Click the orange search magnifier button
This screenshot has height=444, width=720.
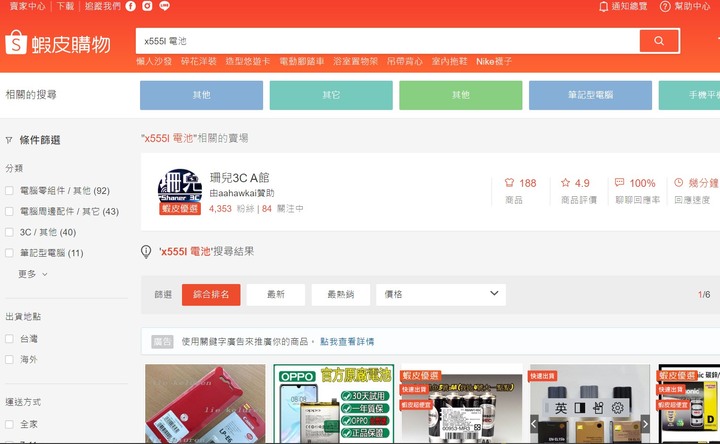[659, 41]
